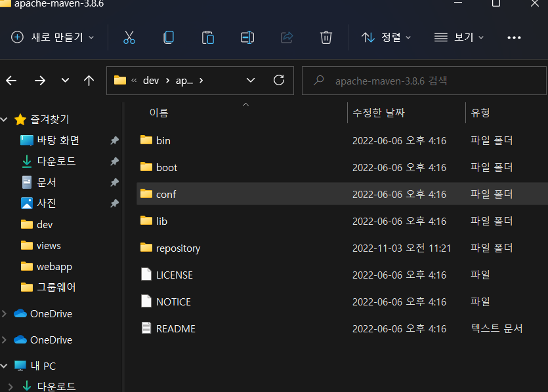Go back with the left arrow
Image resolution: width=548 pixels, height=392 pixels.
point(11,81)
